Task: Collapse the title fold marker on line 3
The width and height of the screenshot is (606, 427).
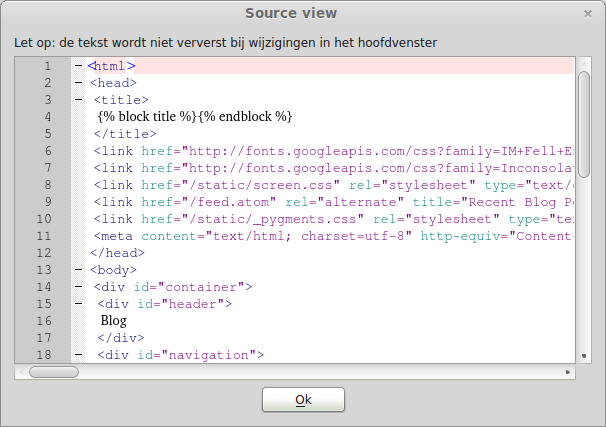Action: coord(78,100)
